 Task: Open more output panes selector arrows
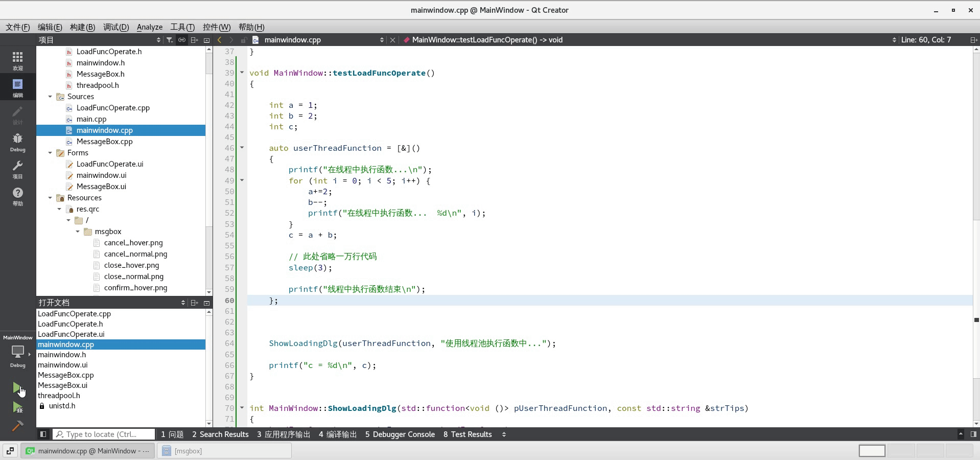(x=504, y=434)
